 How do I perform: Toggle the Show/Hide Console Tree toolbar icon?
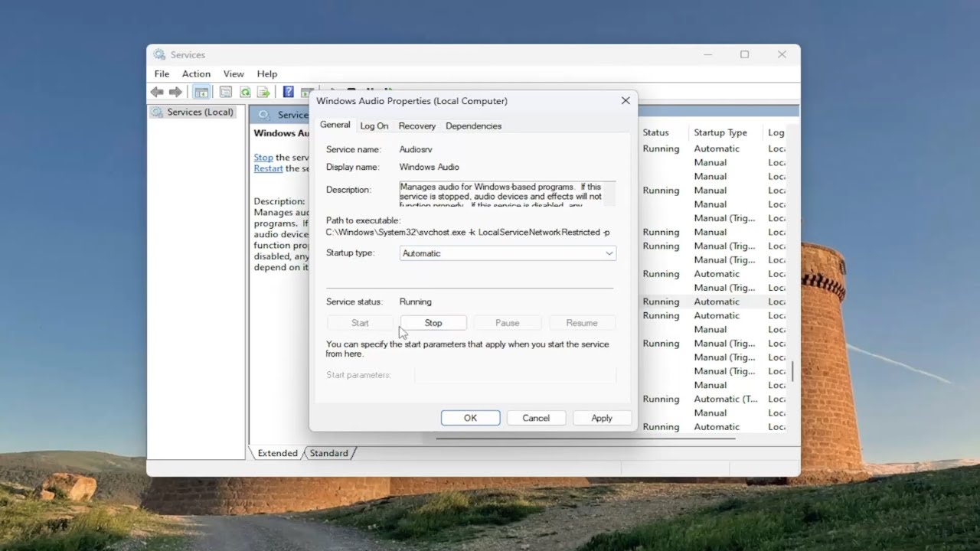(x=201, y=92)
